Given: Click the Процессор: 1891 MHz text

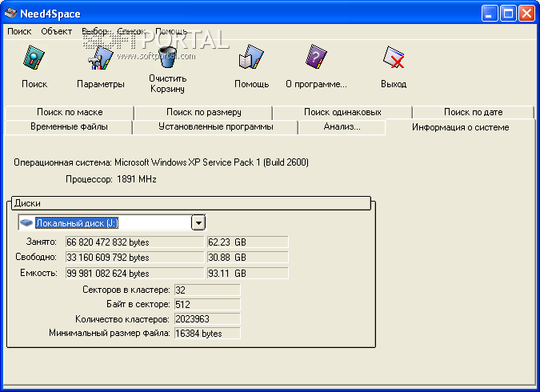Looking at the screenshot, I should click(111, 179).
